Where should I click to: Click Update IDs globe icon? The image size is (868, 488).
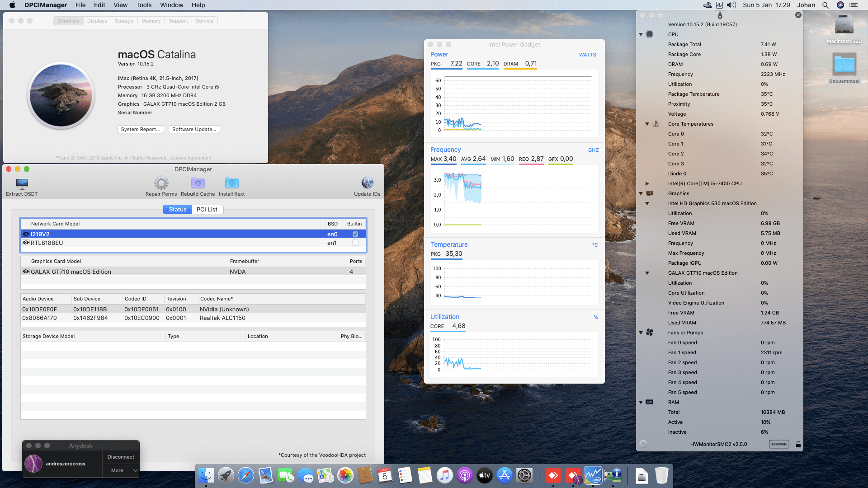point(367,183)
